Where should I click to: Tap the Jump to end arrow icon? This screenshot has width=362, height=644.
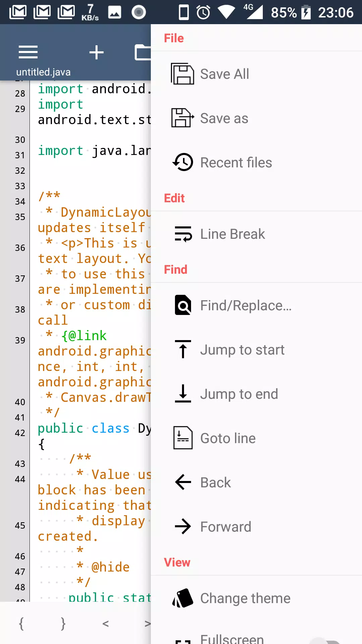click(183, 393)
